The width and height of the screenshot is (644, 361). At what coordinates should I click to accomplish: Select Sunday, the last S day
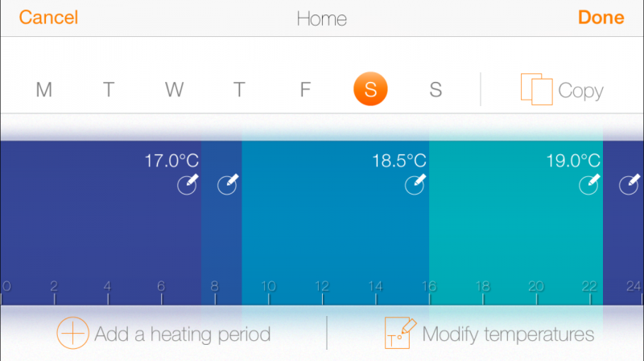click(436, 89)
